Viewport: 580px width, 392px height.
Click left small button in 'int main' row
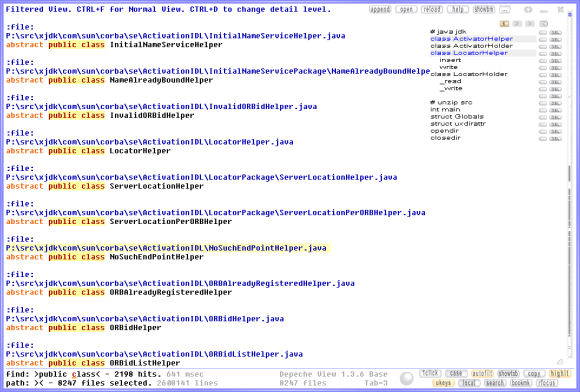(543, 110)
